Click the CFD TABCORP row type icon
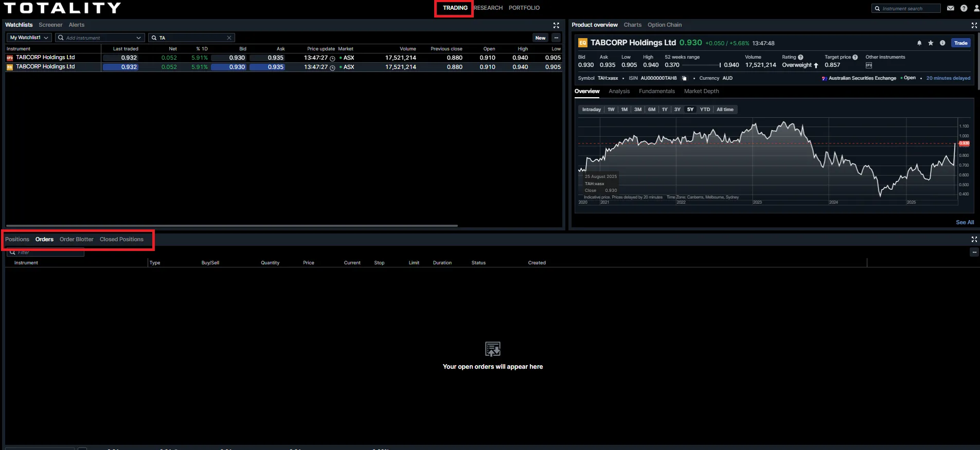The height and width of the screenshot is (450, 980). pos(10,58)
